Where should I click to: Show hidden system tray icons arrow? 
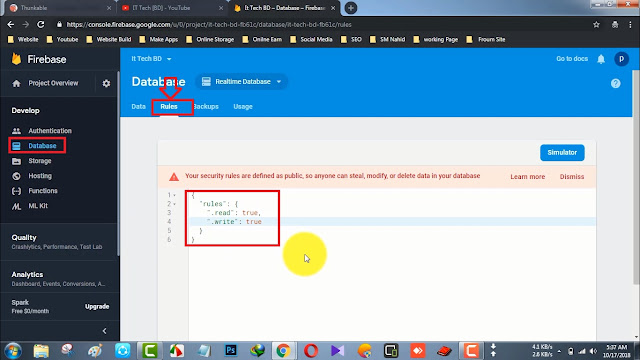point(559,351)
